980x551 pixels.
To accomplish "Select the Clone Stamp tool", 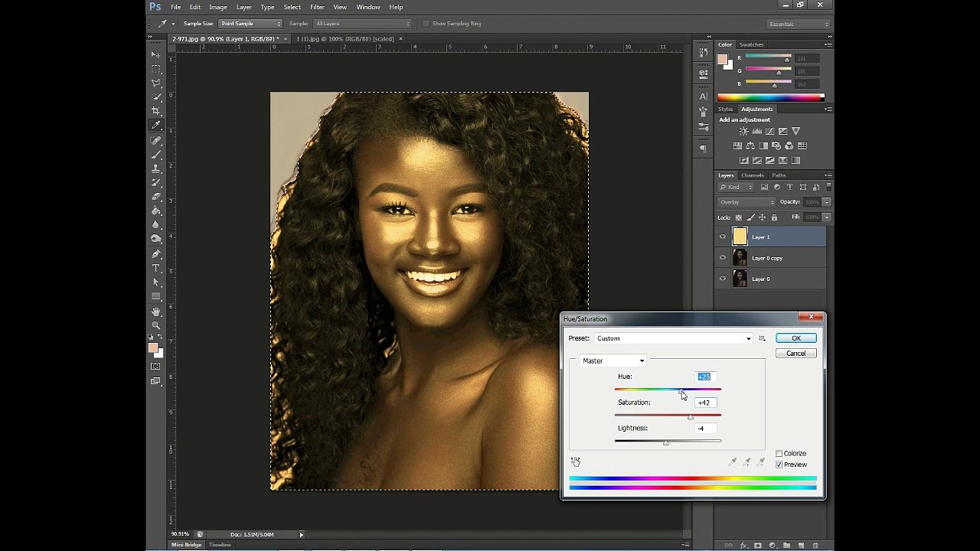I will coord(156,168).
